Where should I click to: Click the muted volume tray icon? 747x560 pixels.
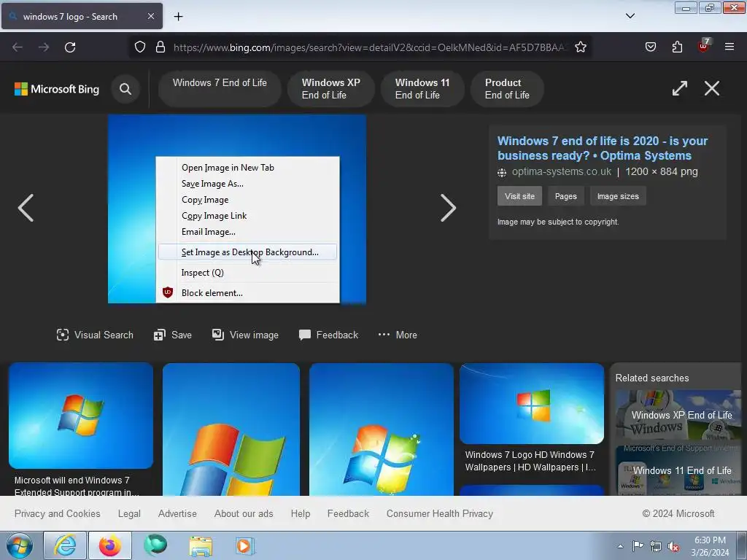click(673, 547)
